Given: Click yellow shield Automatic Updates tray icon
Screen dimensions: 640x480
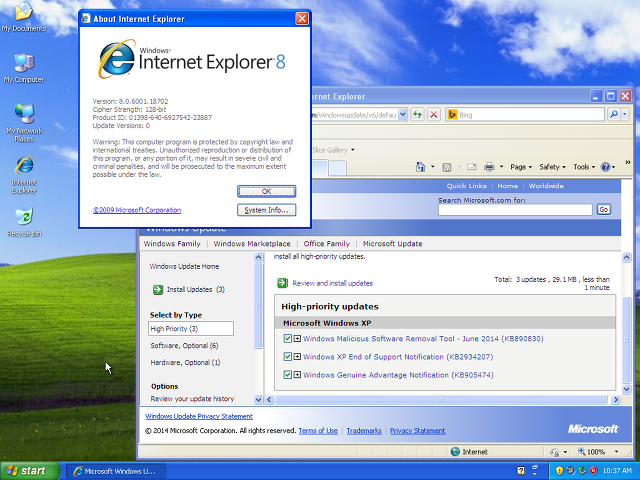Looking at the screenshot, I should click(559, 471).
